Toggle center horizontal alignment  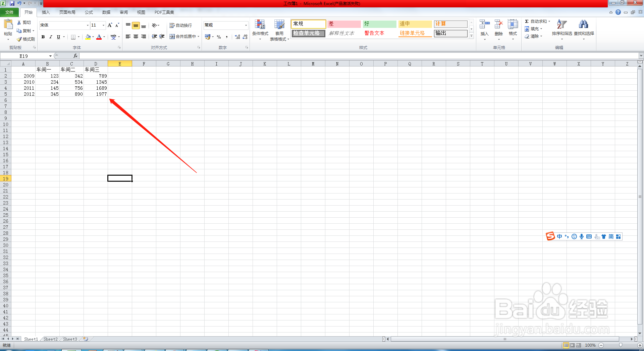tap(136, 37)
